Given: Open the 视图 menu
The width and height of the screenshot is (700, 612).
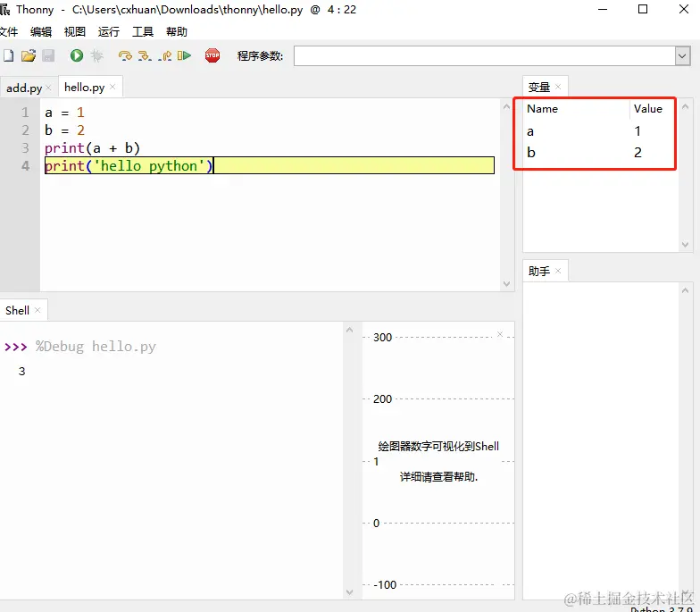Looking at the screenshot, I should tap(75, 32).
